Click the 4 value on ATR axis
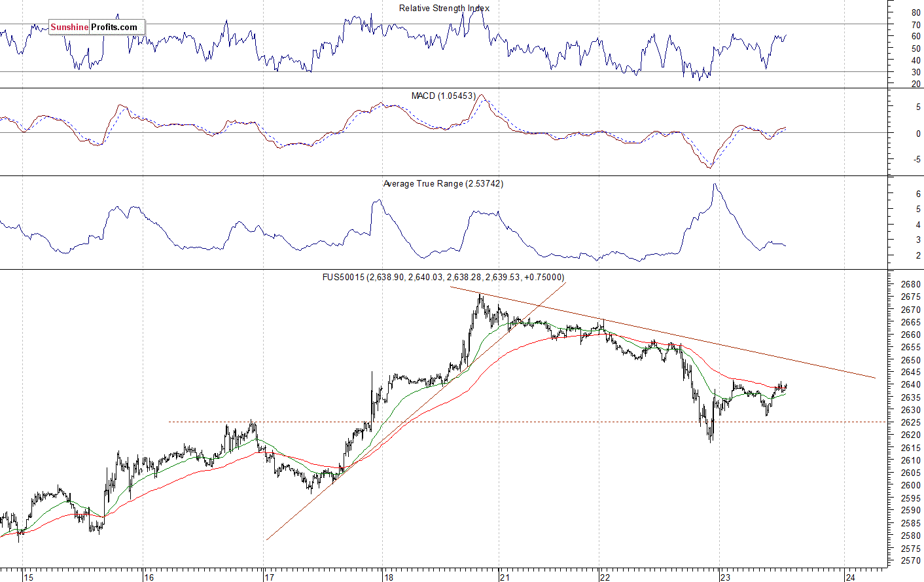This screenshot has height=582, width=924. point(918,225)
